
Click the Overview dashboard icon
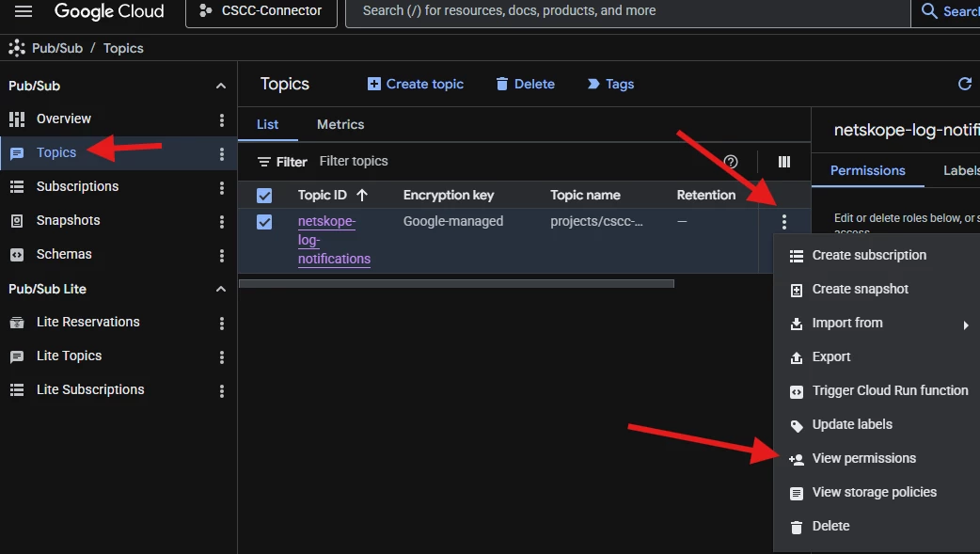(17, 119)
